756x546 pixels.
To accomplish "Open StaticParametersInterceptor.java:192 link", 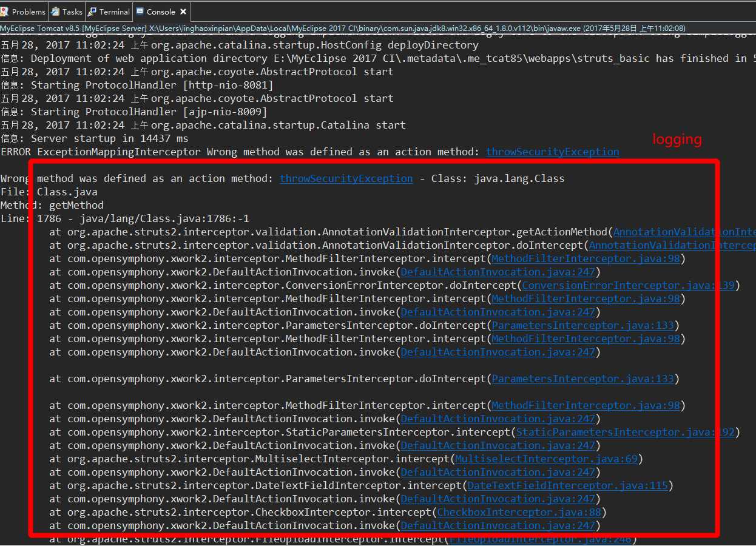I will (x=625, y=432).
